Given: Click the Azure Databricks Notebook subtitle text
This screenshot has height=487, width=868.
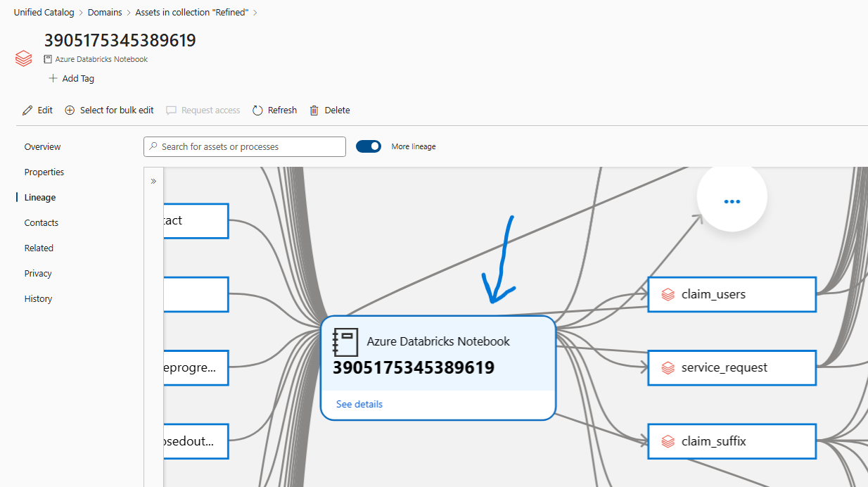Looking at the screenshot, I should click(101, 60).
